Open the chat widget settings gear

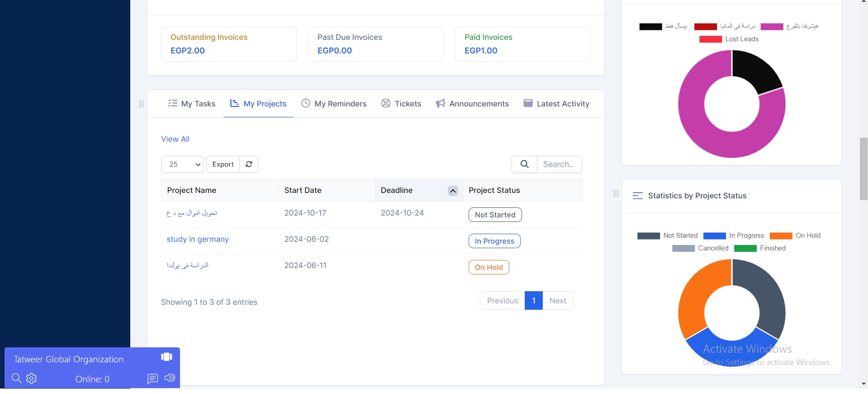point(32,378)
